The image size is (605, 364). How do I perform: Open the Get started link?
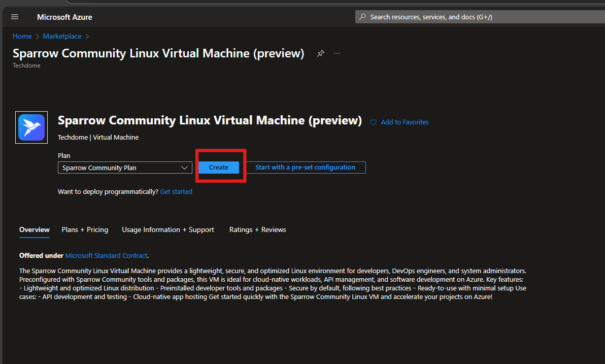[176, 192]
